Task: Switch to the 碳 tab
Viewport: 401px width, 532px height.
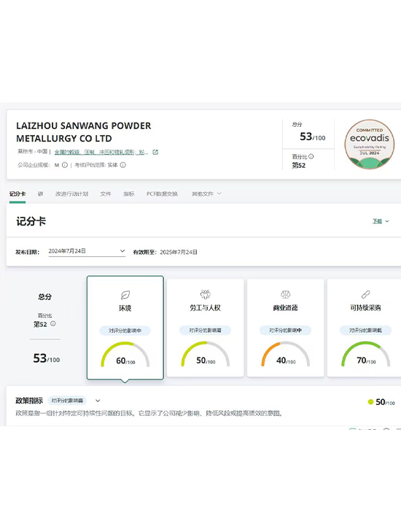Action: 40,193
